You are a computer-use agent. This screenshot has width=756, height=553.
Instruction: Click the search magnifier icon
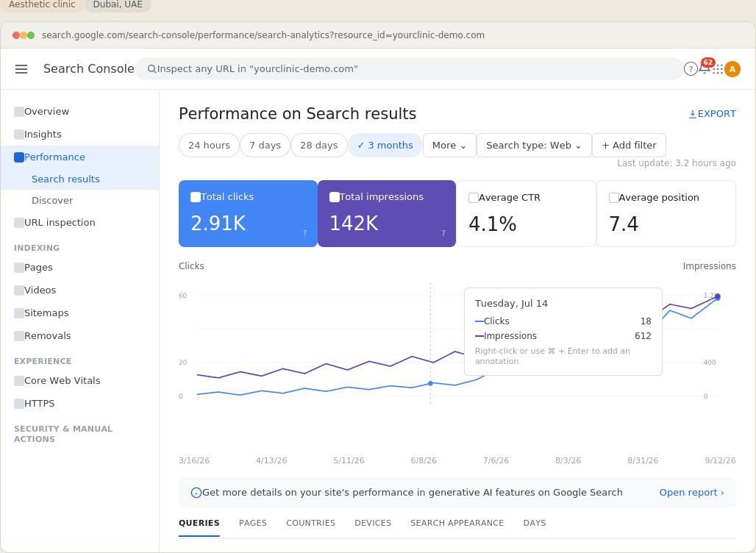pos(151,69)
